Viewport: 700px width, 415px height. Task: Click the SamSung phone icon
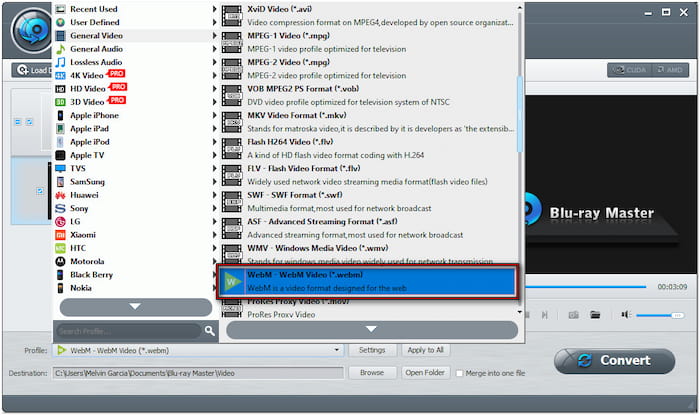60,182
